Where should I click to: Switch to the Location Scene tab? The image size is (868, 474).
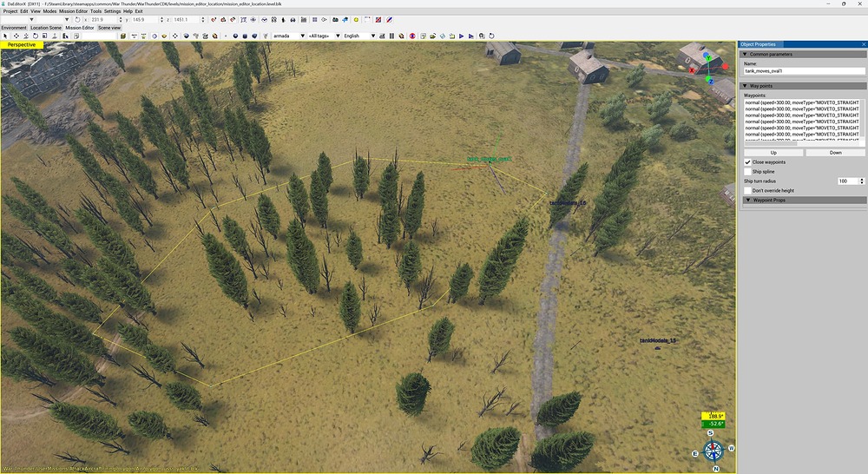46,28
